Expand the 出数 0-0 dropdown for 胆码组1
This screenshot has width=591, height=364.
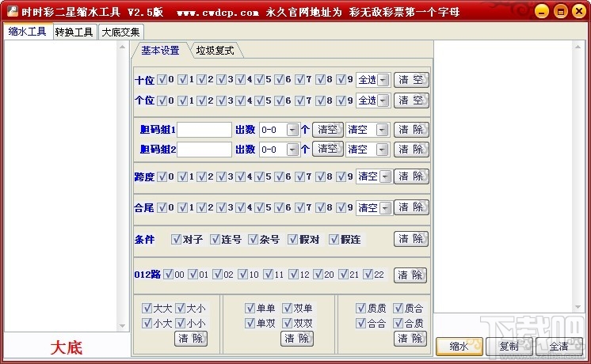pyautogui.click(x=292, y=129)
